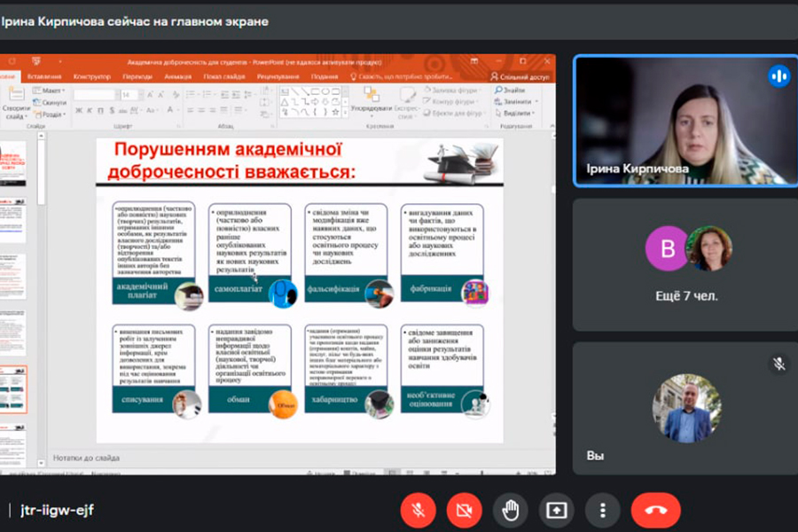Screen dimensions: 798x532
Task: Click the audio indicator on Ірина Кирпичова's tile
Action: click(778, 76)
